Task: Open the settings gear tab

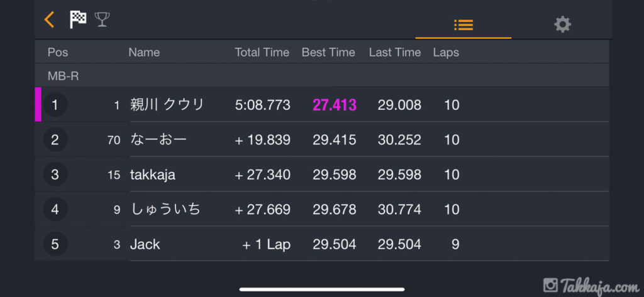Action: click(562, 24)
